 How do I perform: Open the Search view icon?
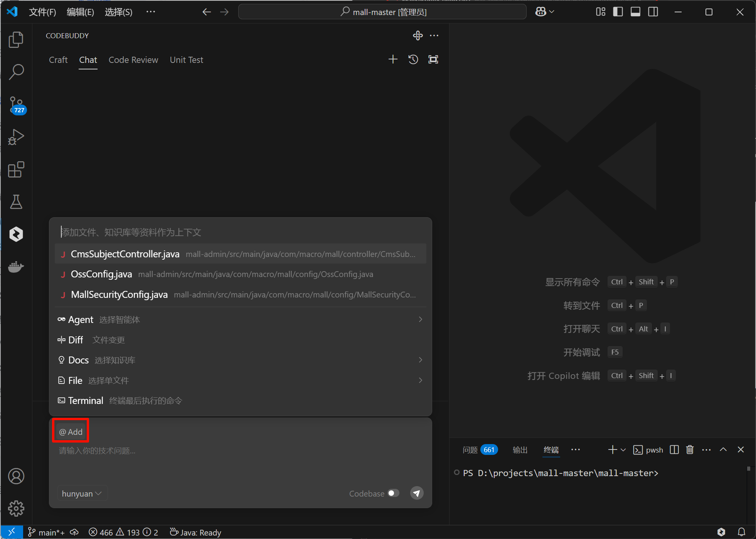(x=16, y=72)
